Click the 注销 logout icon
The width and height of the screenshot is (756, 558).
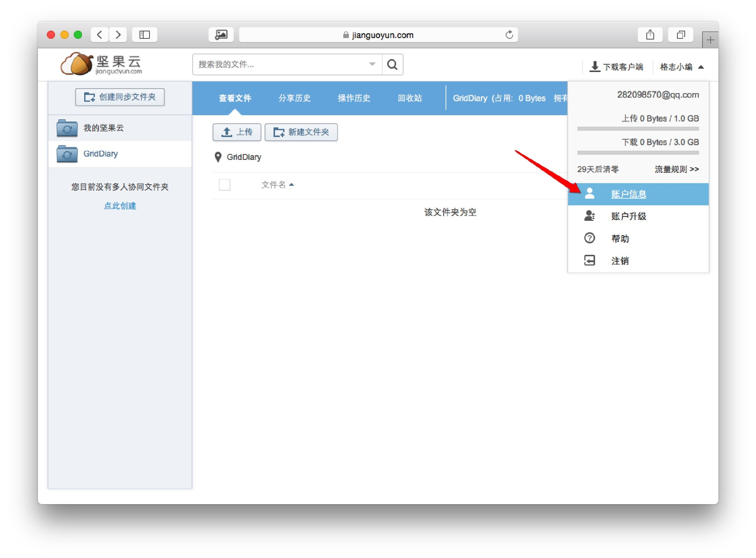point(590,260)
